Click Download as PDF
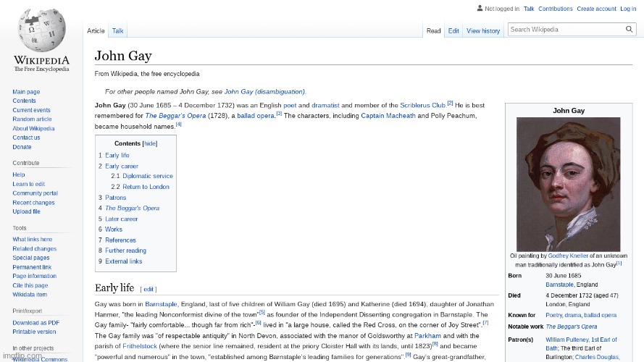 tap(35, 323)
